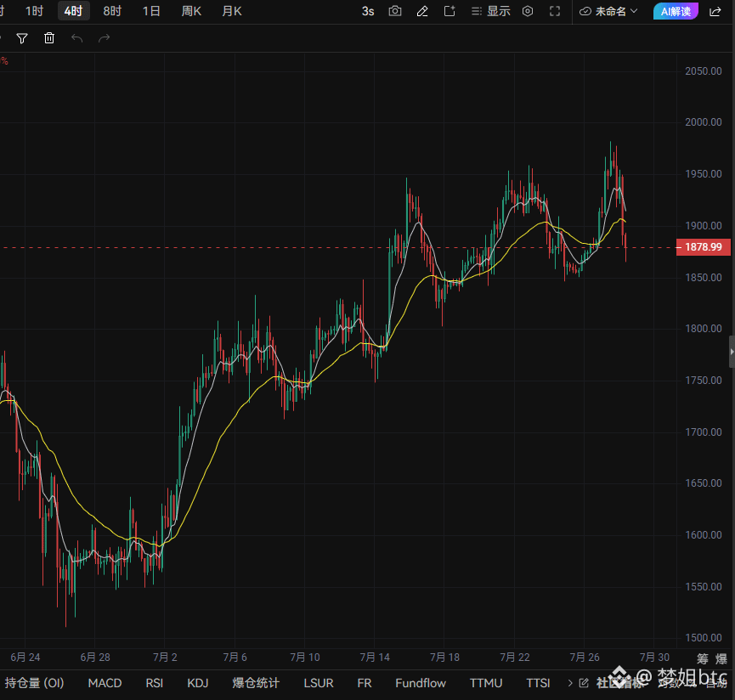Expand the collapsed right side panel

point(732,352)
